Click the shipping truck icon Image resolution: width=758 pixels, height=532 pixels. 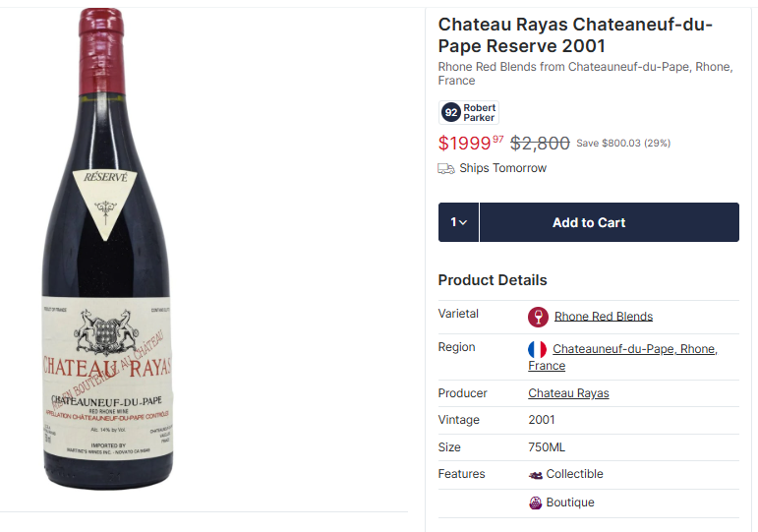[x=446, y=169]
